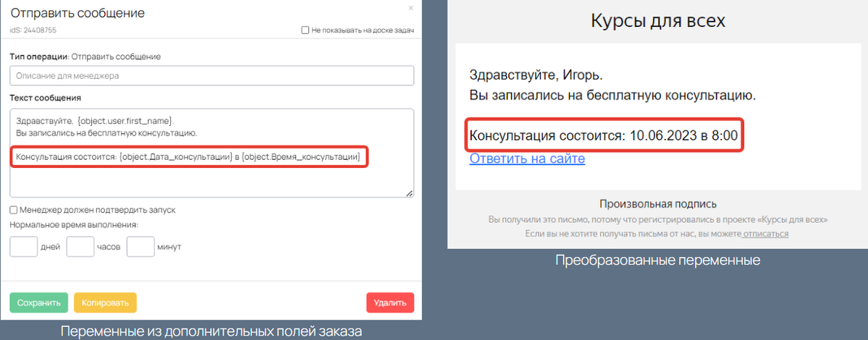Viewport: 868px width, 340px height.
Task: Click the Описание для менеджера input field
Action: coord(212,76)
